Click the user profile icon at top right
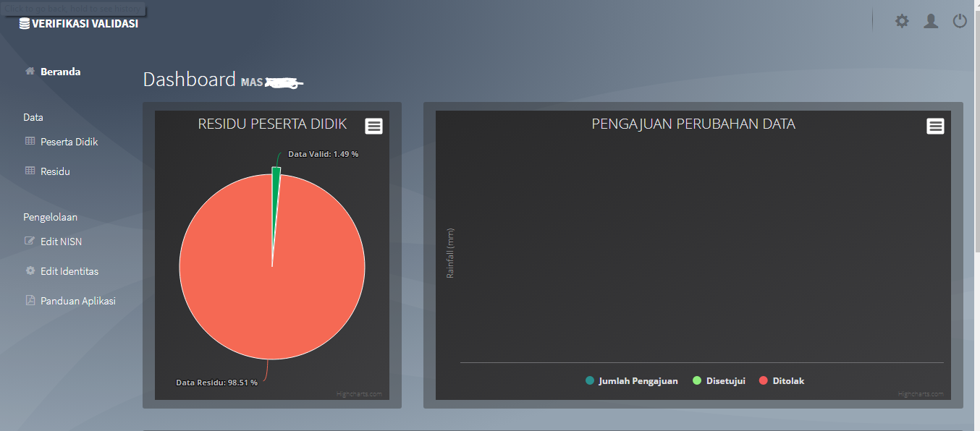 pyautogui.click(x=931, y=21)
